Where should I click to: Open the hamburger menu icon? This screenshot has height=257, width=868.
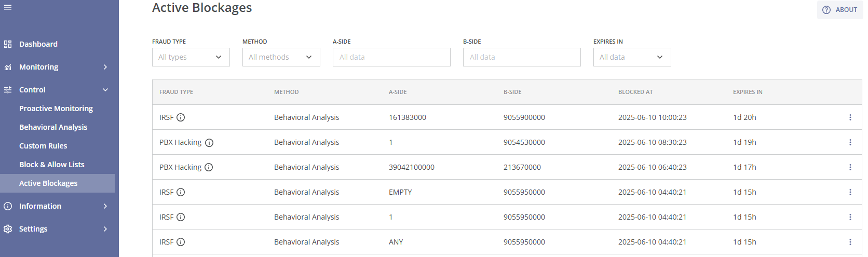coord(8,7)
